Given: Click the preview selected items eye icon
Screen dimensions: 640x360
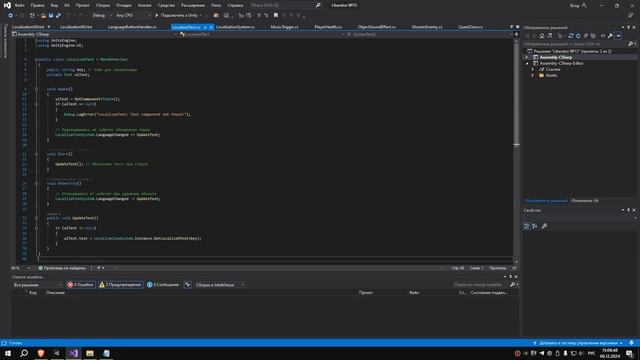Looking at the screenshot, I should [x=603, y=36].
